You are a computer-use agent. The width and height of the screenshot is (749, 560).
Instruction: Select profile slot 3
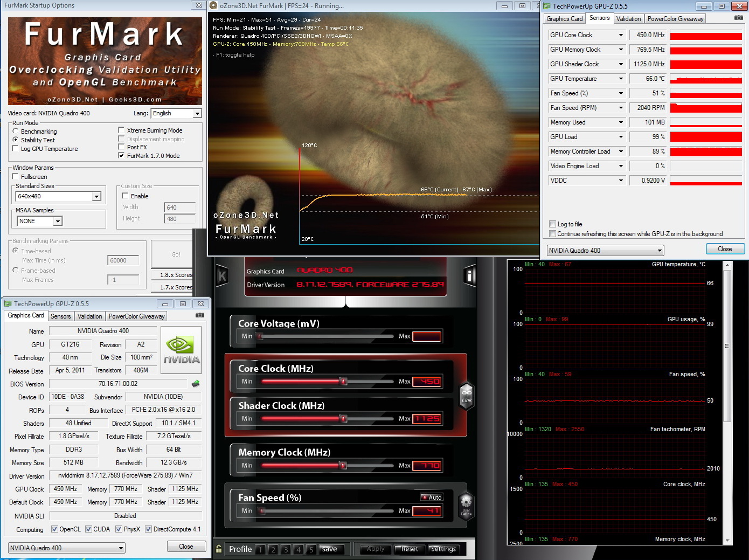(x=286, y=549)
